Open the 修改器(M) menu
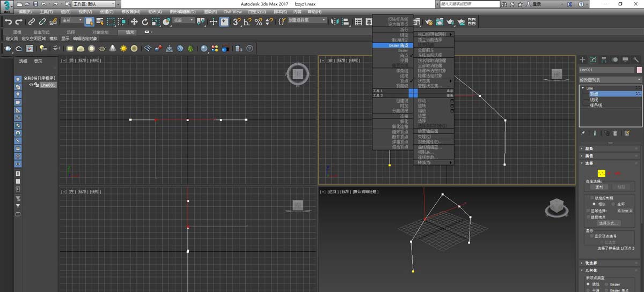The height and width of the screenshot is (292, 644). tap(130, 11)
